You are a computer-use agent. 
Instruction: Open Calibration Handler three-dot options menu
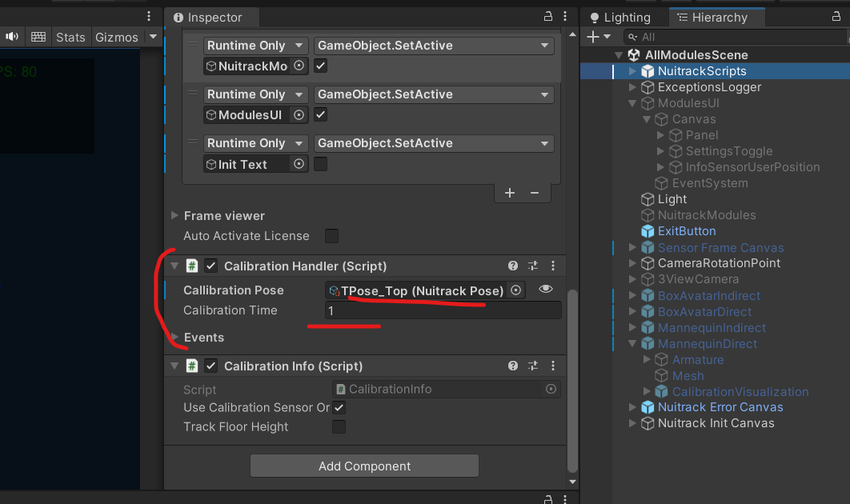[552, 266]
